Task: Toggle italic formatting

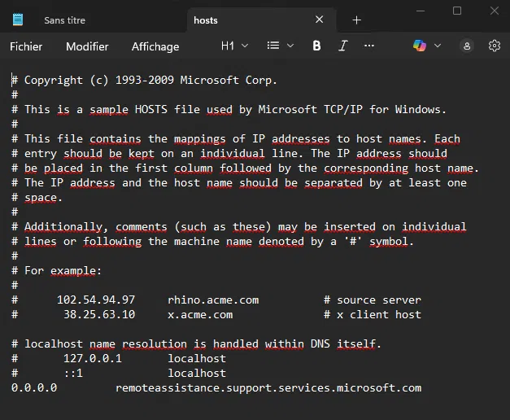Action: click(x=343, y=46)
